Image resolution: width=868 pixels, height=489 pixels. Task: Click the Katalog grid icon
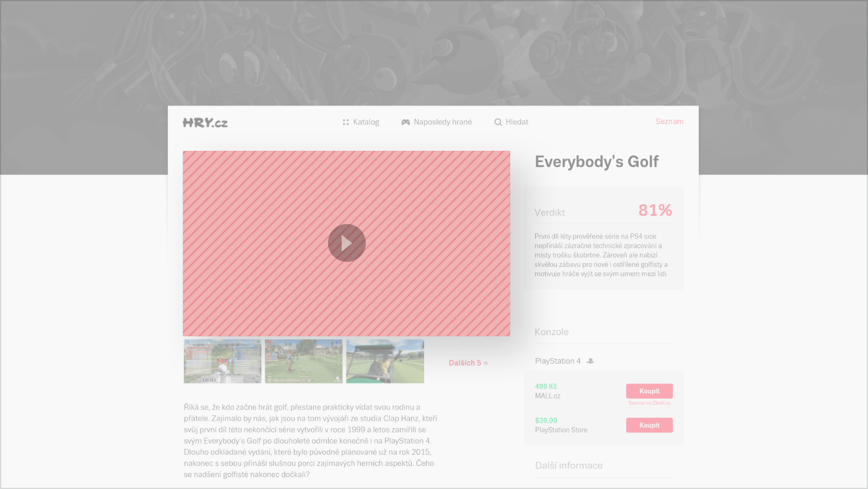point(345,122)
